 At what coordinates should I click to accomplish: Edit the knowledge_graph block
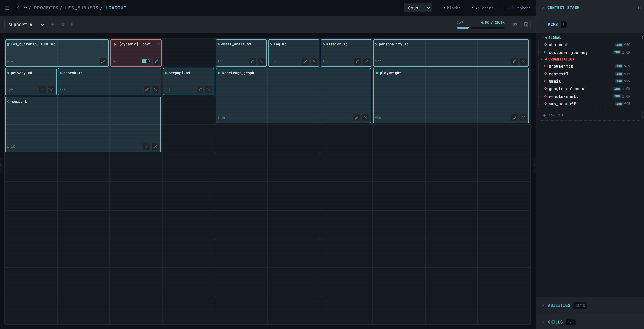[x=356, y=118]
